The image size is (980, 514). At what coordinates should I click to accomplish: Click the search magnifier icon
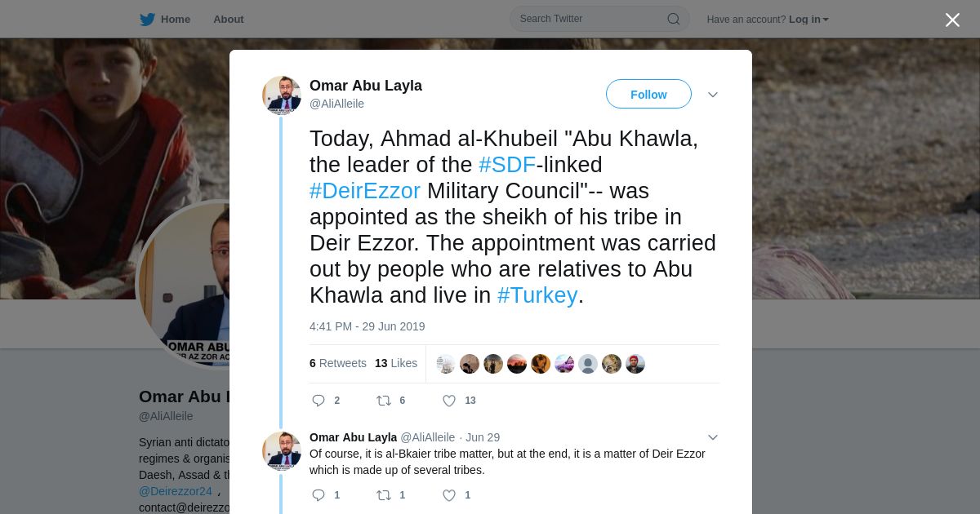pos(674,20)
